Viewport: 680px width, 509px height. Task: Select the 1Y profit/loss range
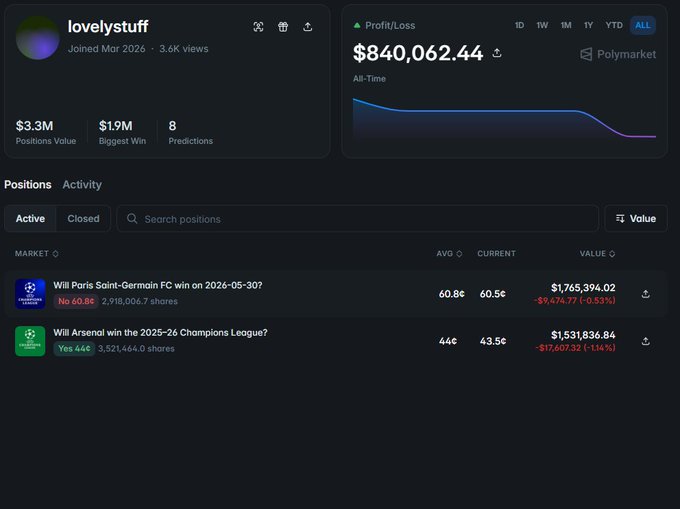point(588,25)
